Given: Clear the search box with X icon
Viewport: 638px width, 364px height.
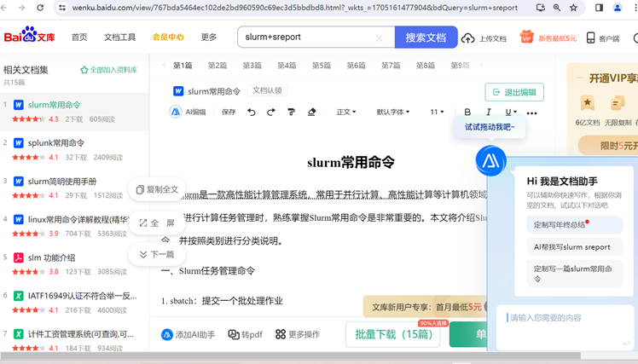Looking at the screenshot, I should point(379,38).
